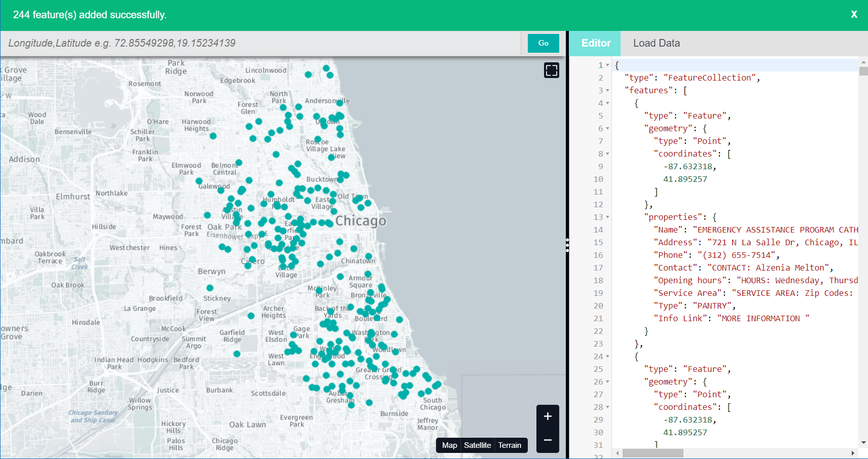Click the Chicago city label on map
This screenshot has width=868, height=459.
pyautogui.click(x=360, y=221)
